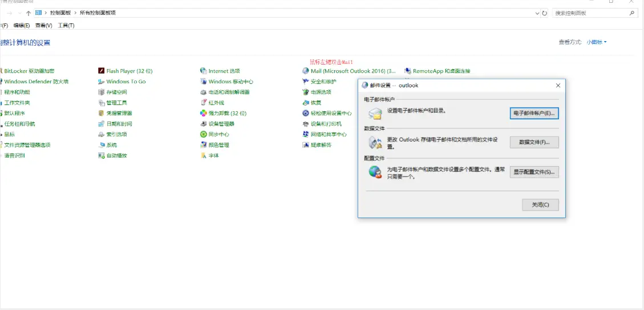Open BitLocker 驱动器加密 link
The image size is (644, 310).
click(x=29, y=71)
